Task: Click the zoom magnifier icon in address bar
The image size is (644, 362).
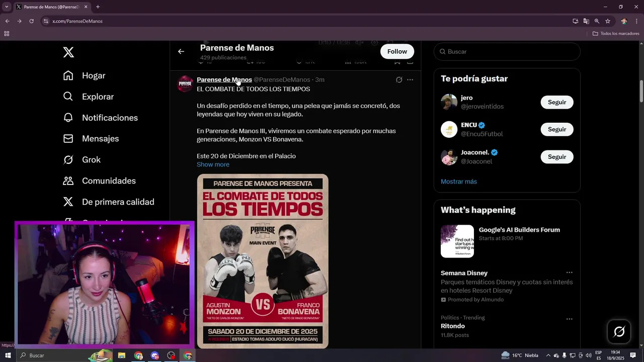Action: [x=597, y=21]
